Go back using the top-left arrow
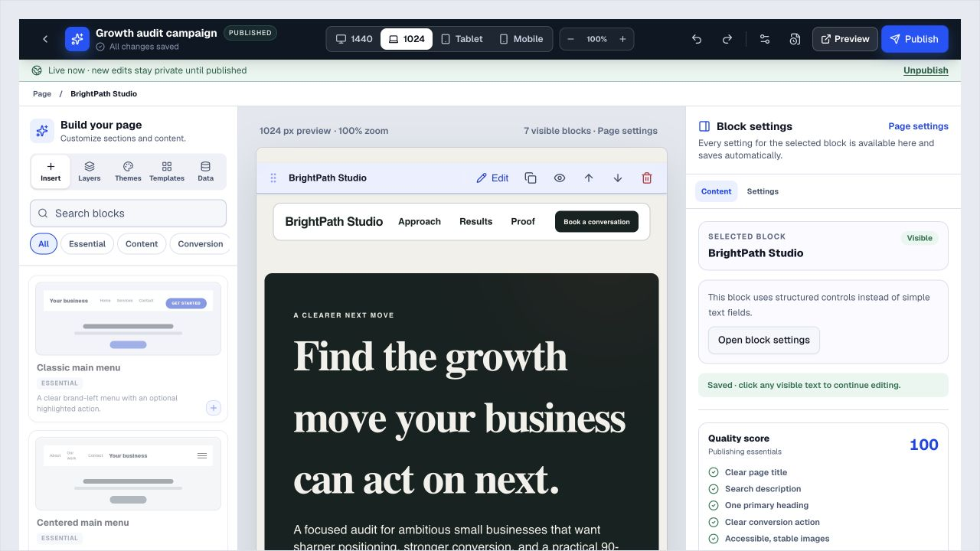980x551 pixels. point(45,39)
